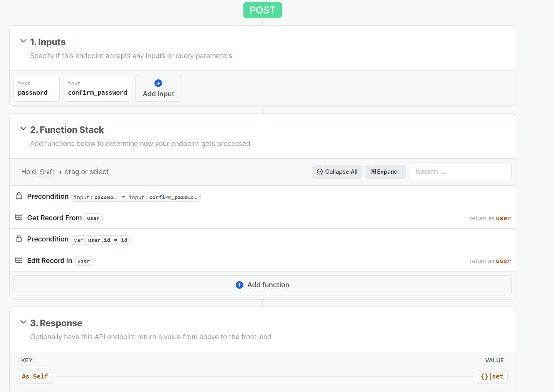Focus the function stack Search field

click(x=460, y=172)
